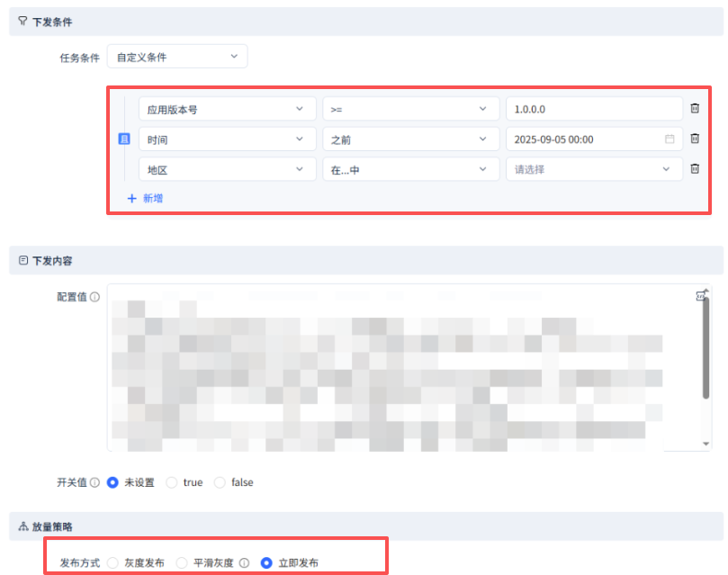The width and height of the screenshot is (728, 575).
Task: Open the 之前 time operator dropdown
Action: 410,139
